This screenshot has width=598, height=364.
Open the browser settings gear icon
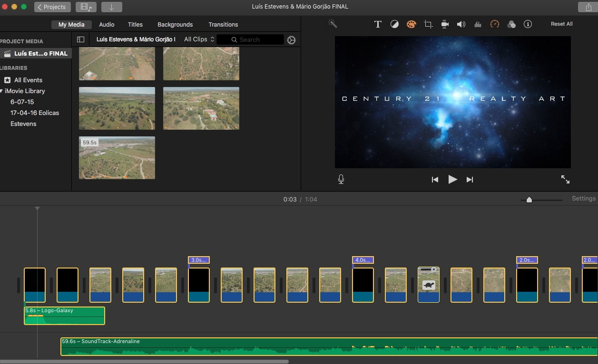pyautogui.click(x=292, y=40)
